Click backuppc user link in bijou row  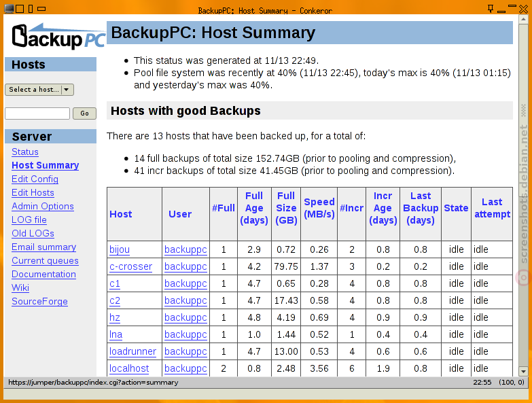pyautogui.click(x=185, y=249)
